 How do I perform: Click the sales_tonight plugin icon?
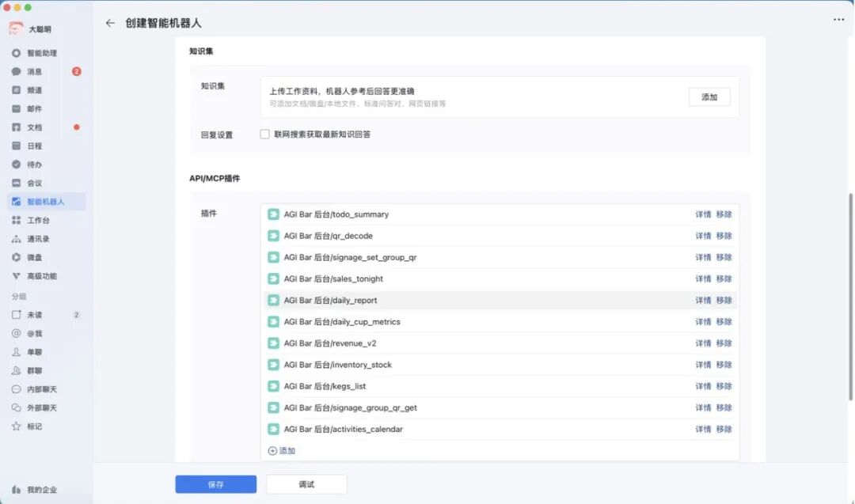[x=273, y=279]
